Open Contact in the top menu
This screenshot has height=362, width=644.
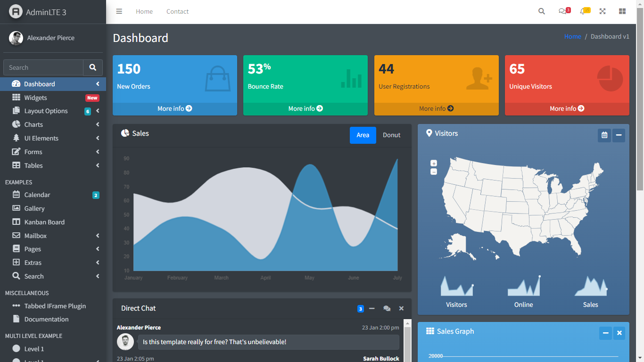point(177,11)
